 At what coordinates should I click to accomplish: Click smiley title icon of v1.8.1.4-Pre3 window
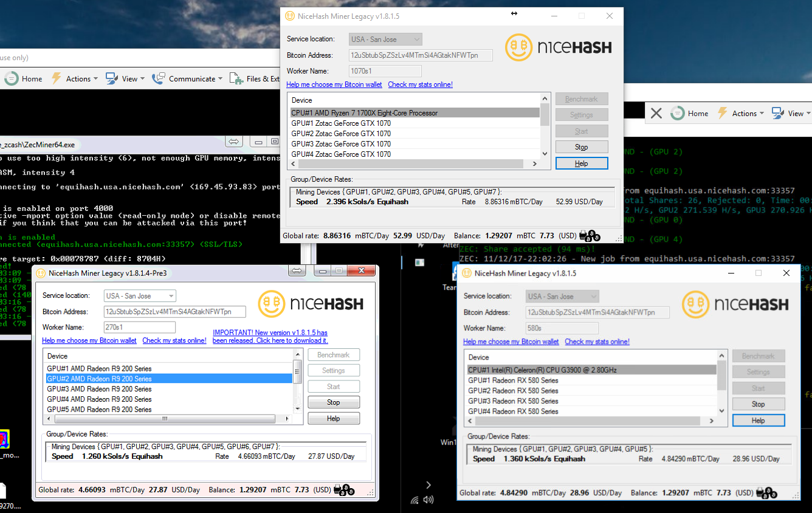(x=40, y=273)
